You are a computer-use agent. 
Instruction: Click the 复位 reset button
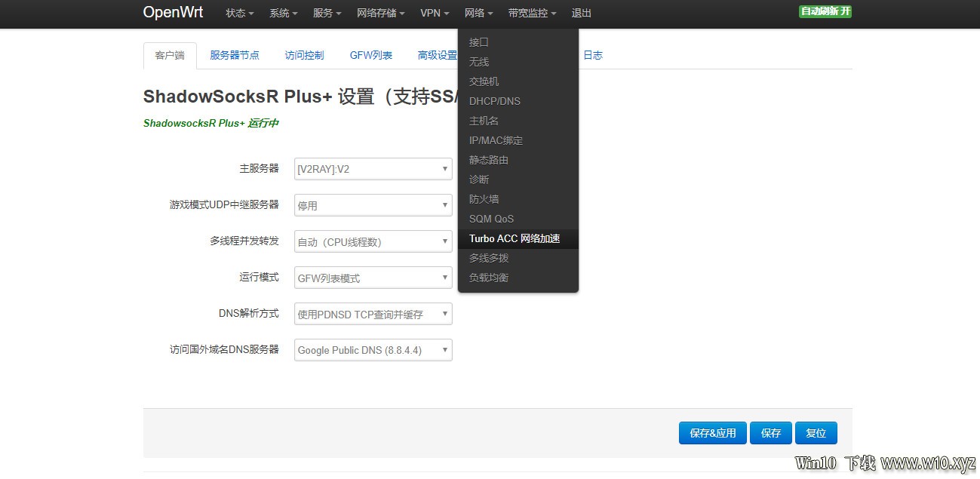816,433
